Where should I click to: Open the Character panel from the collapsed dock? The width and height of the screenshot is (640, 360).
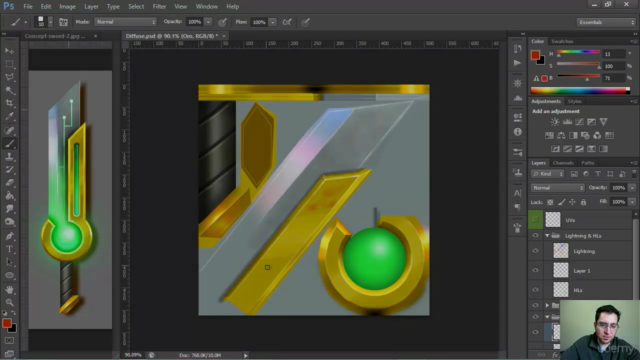point(518,193)
